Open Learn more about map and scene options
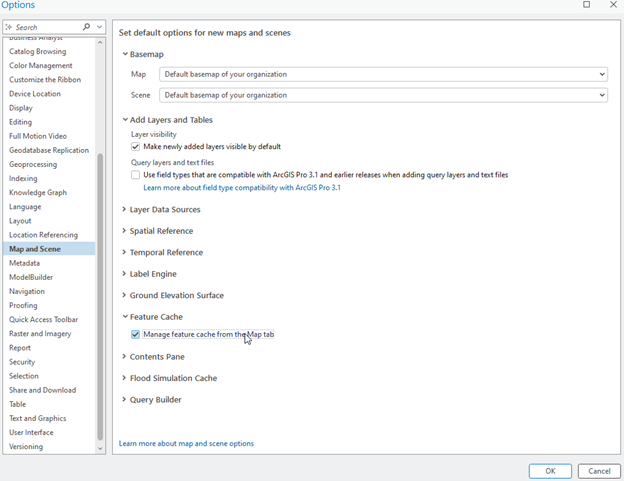Screen dimensions: 624x481 click(x=186, y=443)
